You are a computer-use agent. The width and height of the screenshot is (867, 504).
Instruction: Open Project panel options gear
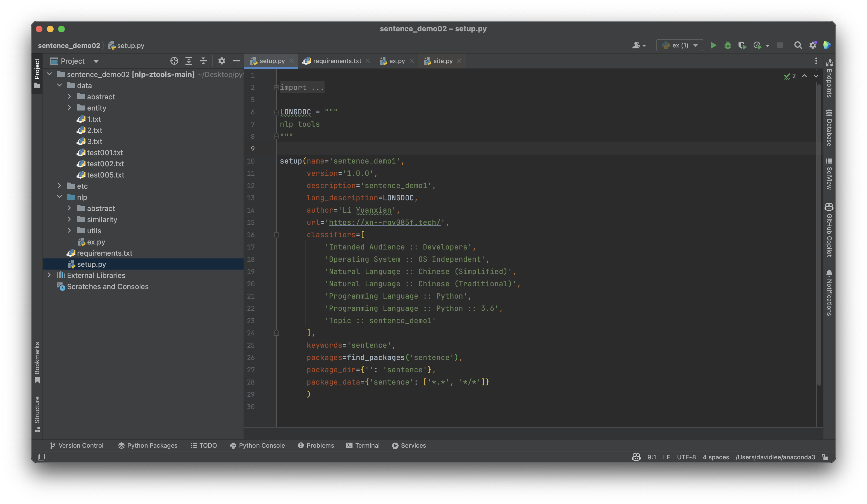tap(221, 61)
